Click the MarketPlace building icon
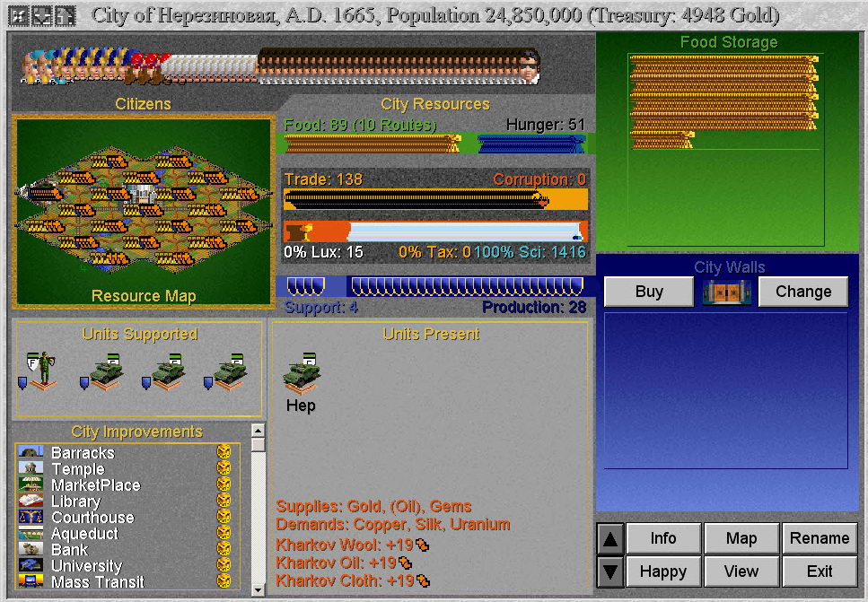The height and width of the screenshot is (602, 868). click(x=31, y=484)
